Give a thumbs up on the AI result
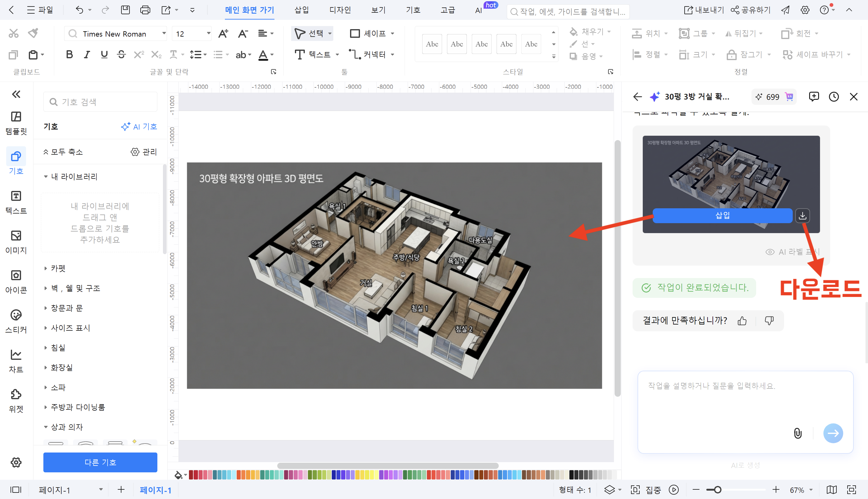 click(x=742, y=320)
